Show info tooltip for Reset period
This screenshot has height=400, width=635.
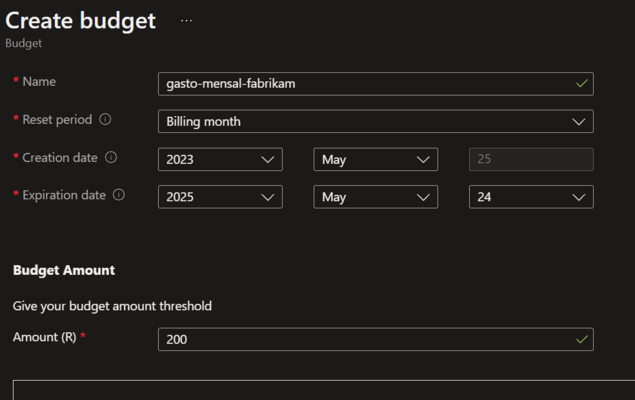105,119
